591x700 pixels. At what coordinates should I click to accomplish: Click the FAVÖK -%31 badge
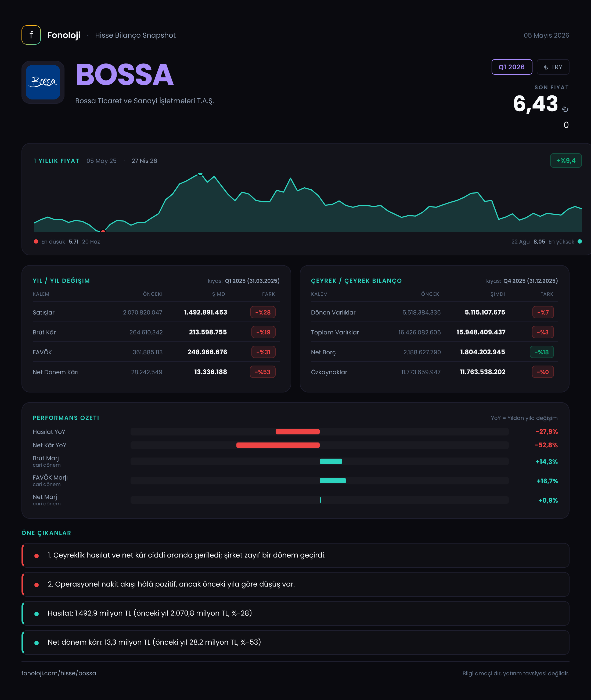263,352
